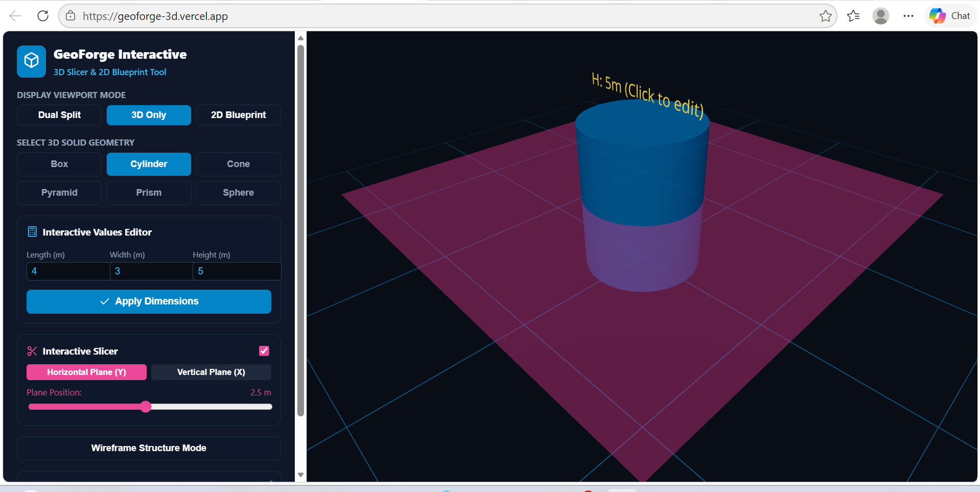Click the Interactive Values Editor calculator icon

[x=32, y=232]
